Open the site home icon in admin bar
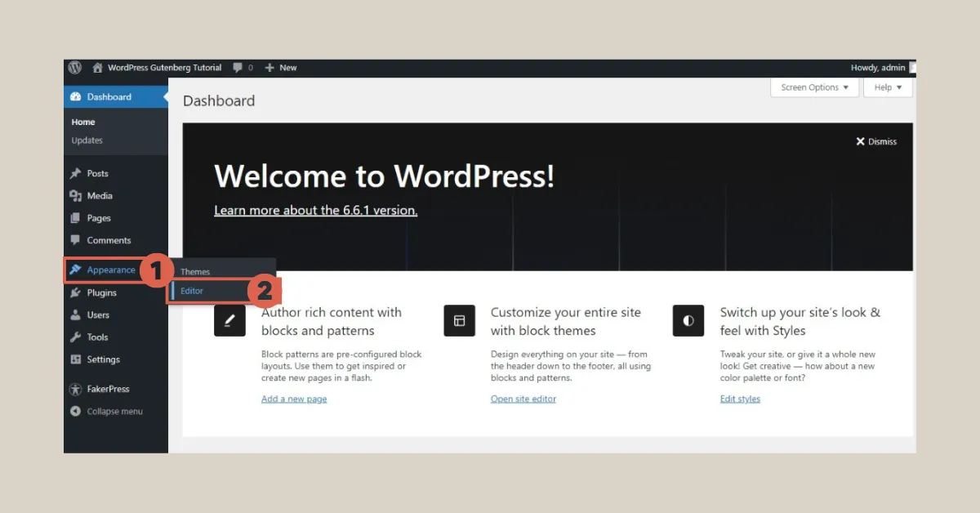Screen dimensions: 980x513 point(98,68)
